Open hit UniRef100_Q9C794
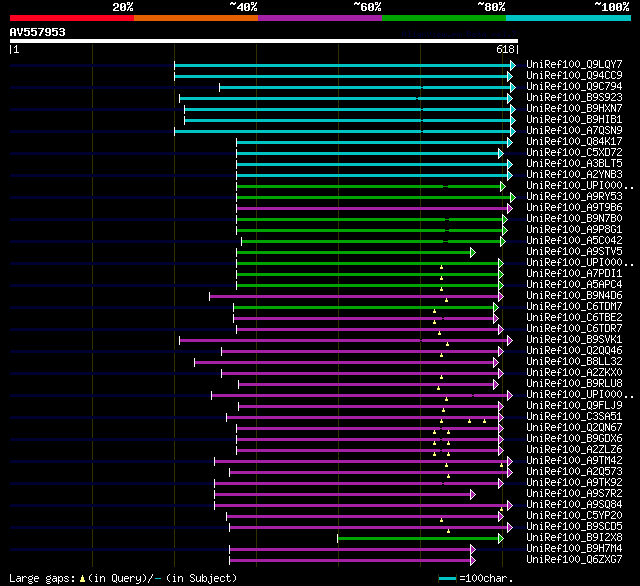The image size is (640, 586). pos(574,87)
